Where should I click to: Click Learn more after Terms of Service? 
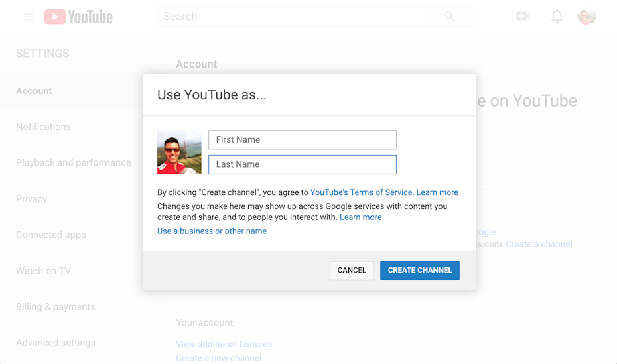pos(437,192)
